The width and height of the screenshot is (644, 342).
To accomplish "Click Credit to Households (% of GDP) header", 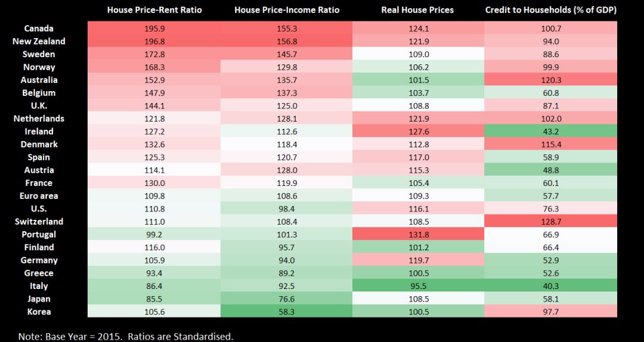I will [x=551, y=10].
